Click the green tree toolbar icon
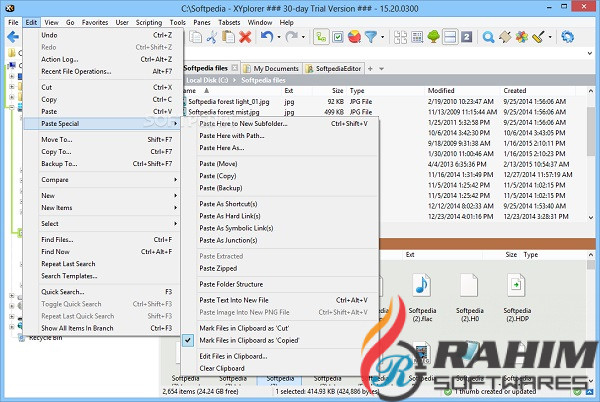The image size is (600, 402). coord(434,38)
